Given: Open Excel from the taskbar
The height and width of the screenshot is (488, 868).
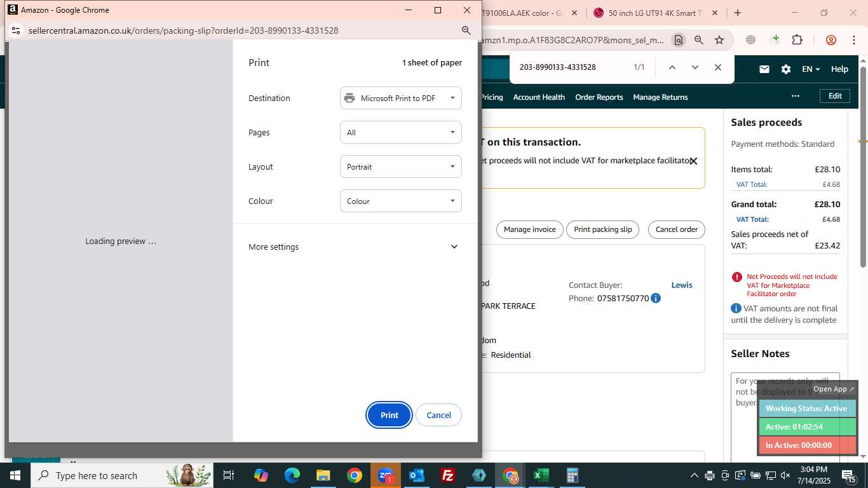Looking at the screenshot, I should pos(541,475).
